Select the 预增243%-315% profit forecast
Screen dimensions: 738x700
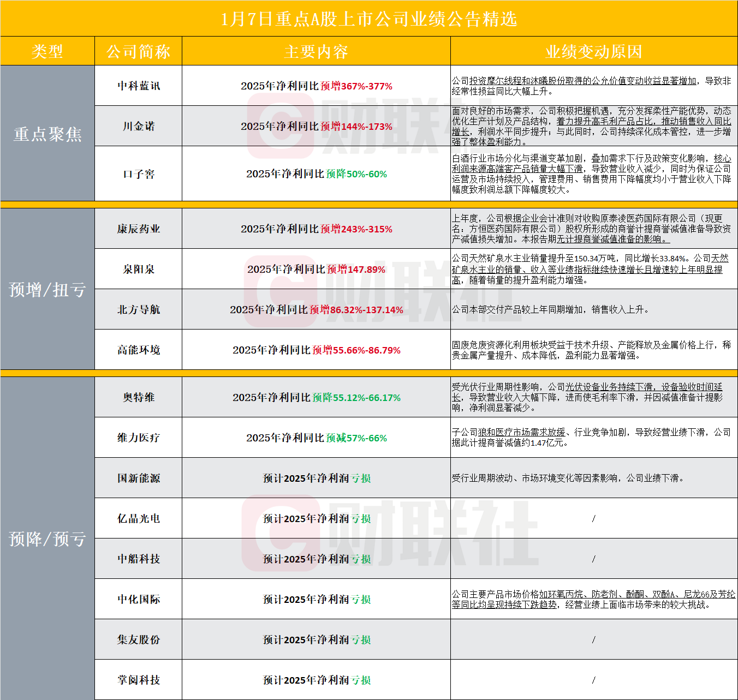[356, 229]
